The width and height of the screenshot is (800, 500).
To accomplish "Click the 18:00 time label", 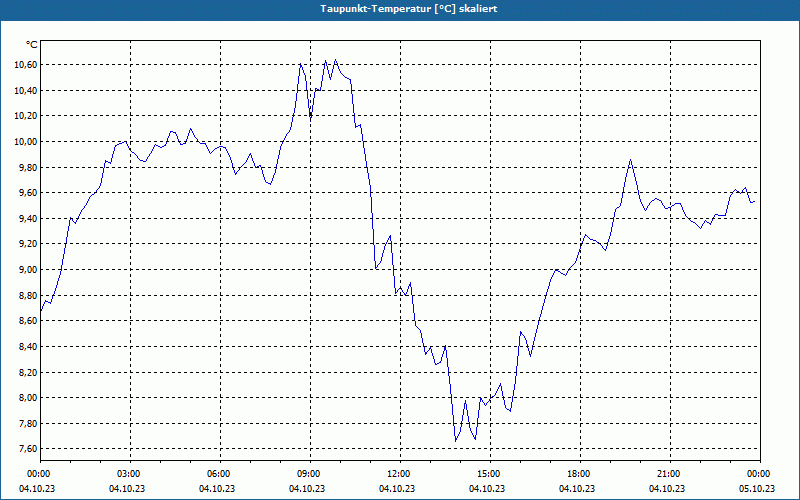I will (x=578, y=474).
